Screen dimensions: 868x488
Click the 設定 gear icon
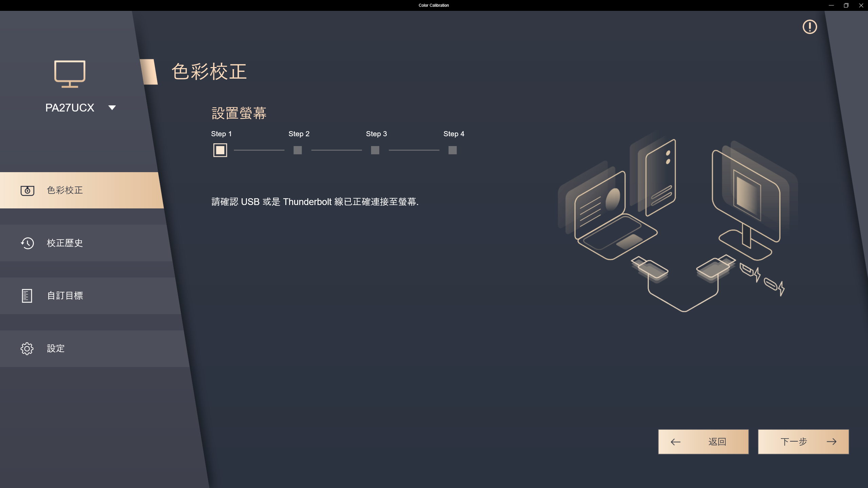click(x=27, y=349)
